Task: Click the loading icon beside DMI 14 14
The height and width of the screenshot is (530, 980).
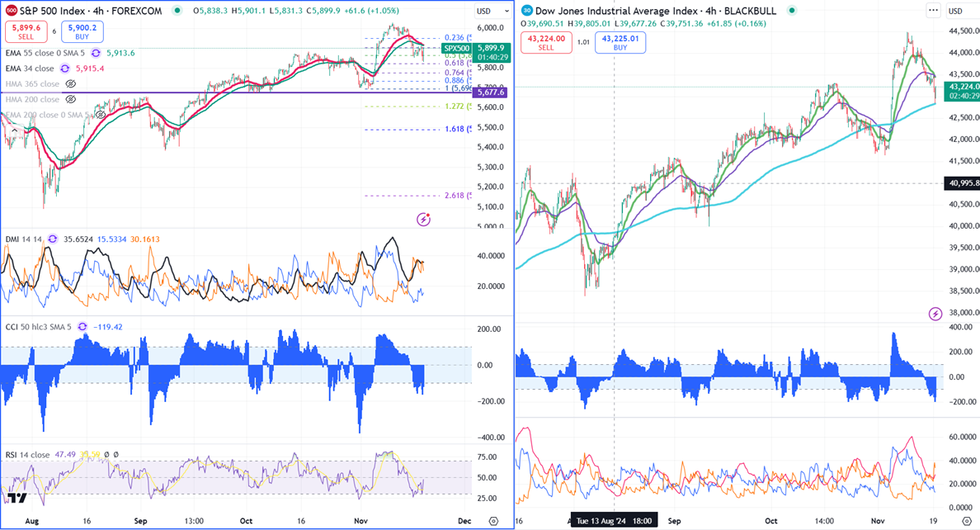Action: [x=53, y=239]
